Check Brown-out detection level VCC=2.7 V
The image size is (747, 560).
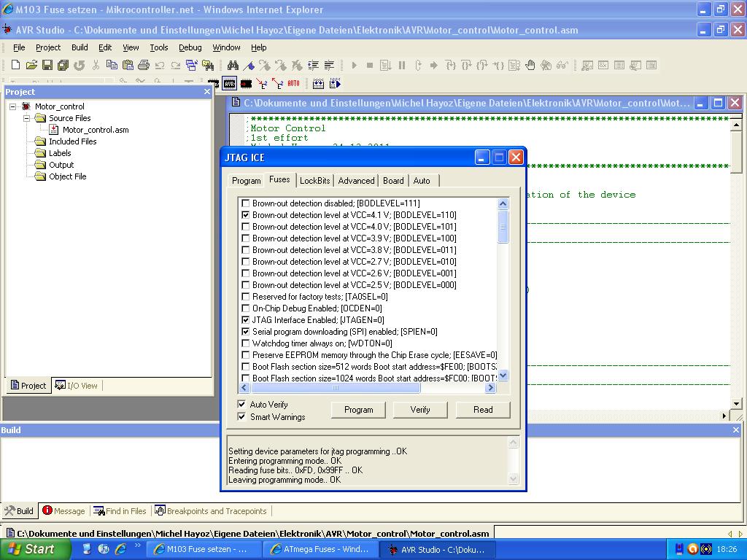(x=245, y=262)
